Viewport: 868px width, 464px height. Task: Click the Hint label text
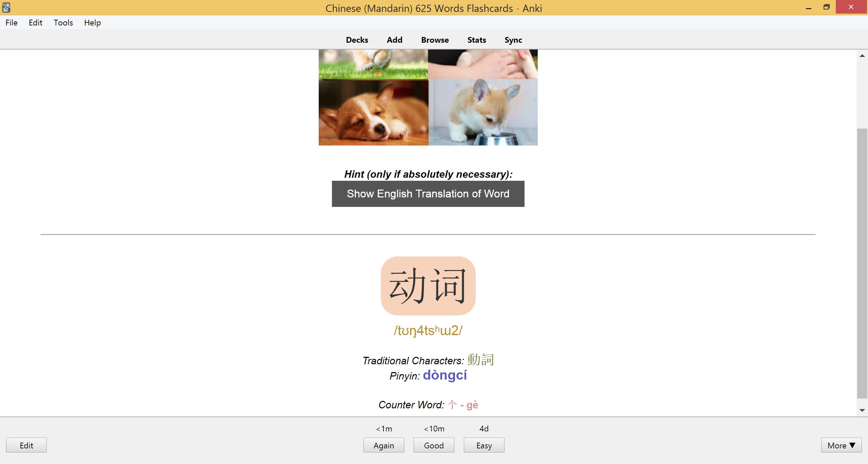tap(428, 174)
